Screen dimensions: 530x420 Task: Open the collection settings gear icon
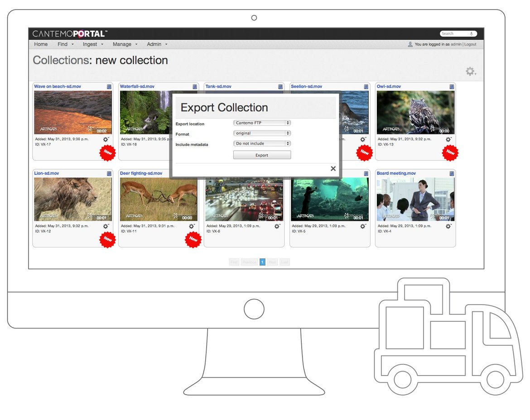pyautogui.click(x=471, y=71)
